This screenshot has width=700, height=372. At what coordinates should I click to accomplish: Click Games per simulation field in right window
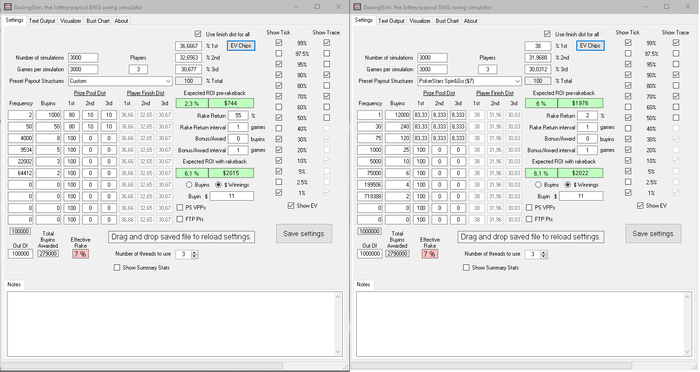point(432,69)
